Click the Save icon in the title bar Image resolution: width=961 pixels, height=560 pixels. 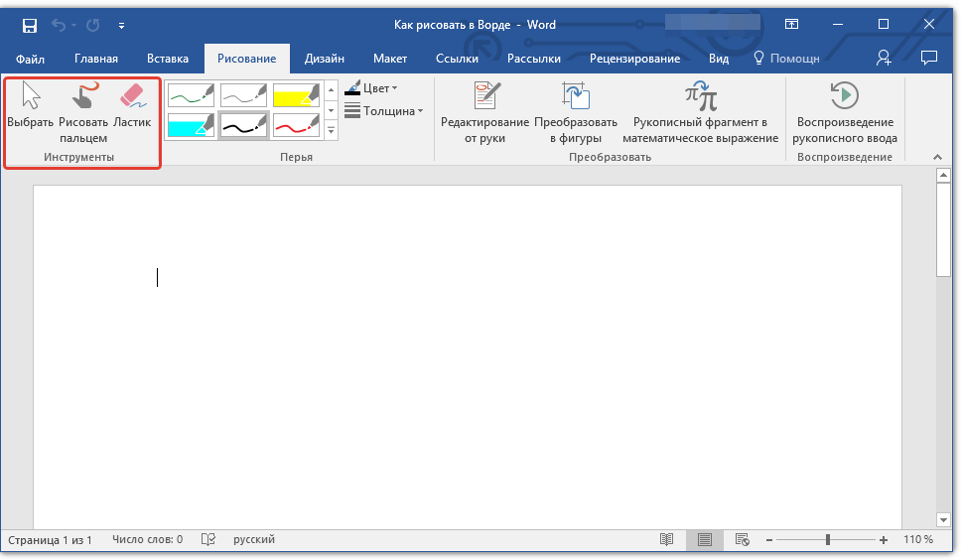pyautogui.click(x=30, y=25)
